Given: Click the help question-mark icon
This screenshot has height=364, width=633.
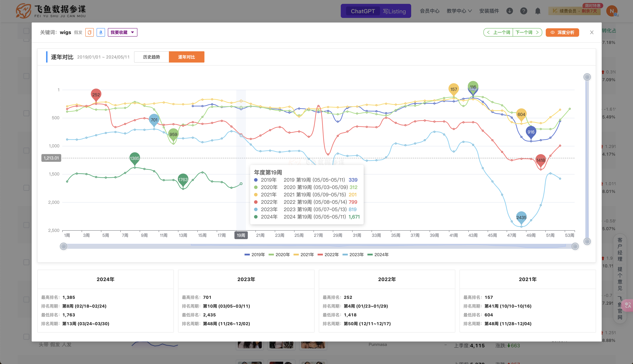Looking at the screenshot, I should [524, 11].
